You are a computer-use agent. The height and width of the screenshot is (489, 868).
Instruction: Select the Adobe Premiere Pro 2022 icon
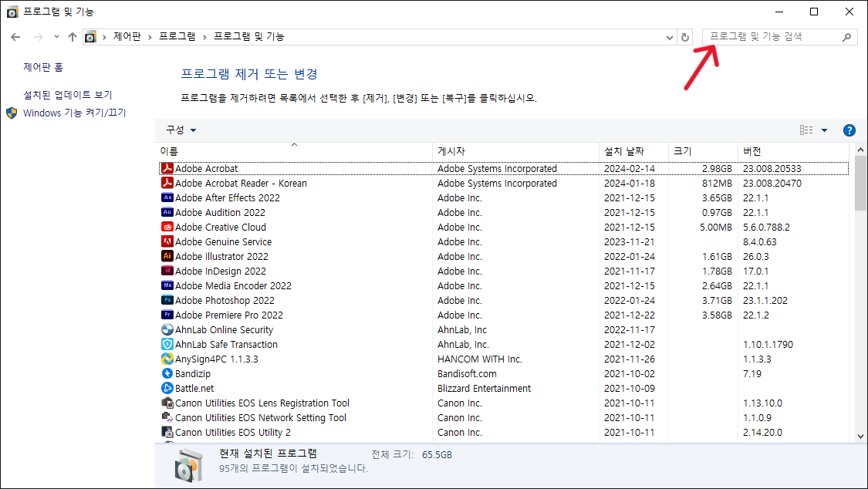point(167,315)
